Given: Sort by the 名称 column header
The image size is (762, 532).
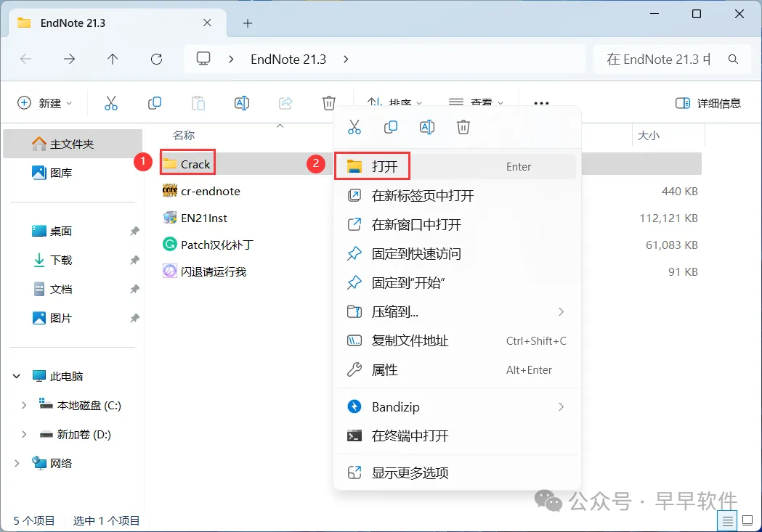Looking at the screenshot, I should click(184, 136).
